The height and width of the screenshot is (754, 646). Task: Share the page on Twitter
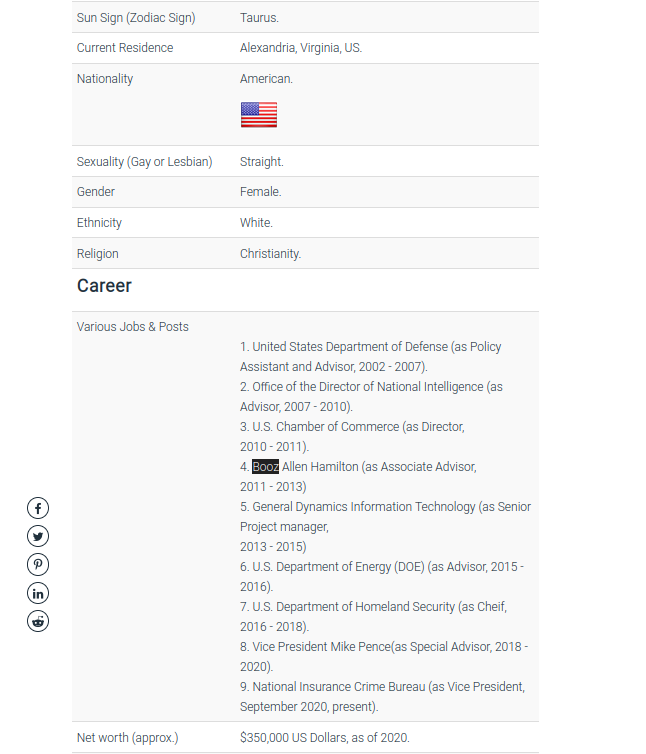(x=38, y=536)
